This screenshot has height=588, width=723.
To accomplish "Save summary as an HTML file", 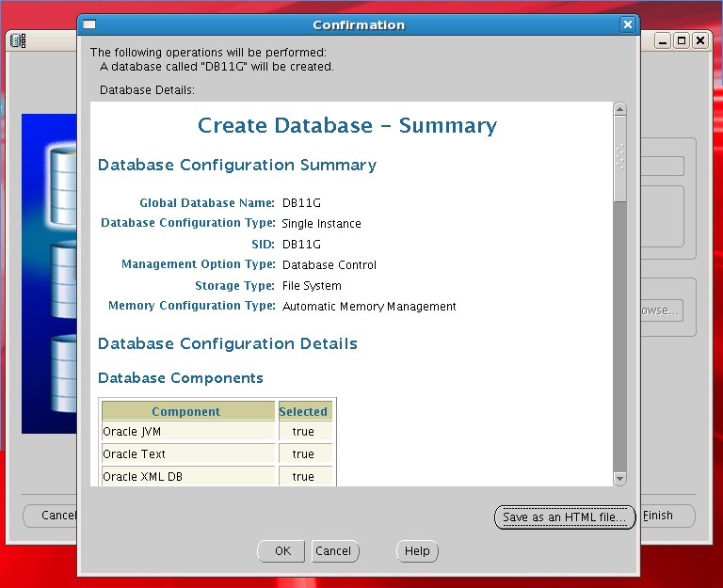I will [565, 517].
